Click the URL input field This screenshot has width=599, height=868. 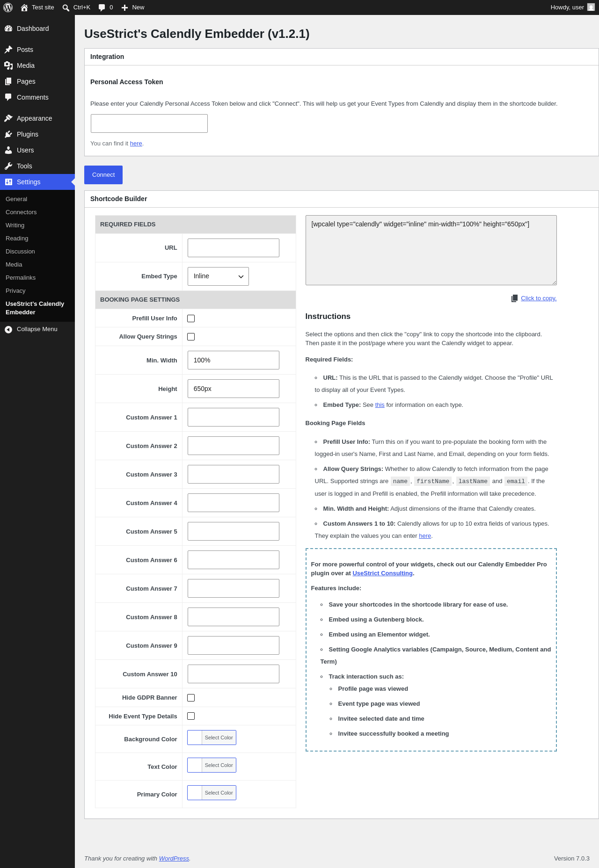tap(234, 248)
